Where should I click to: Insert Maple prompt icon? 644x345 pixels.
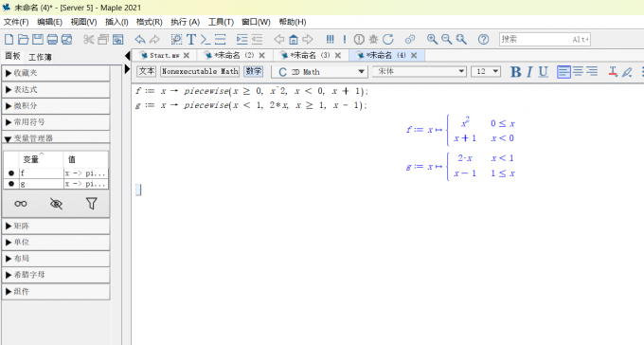click(206, 39)
